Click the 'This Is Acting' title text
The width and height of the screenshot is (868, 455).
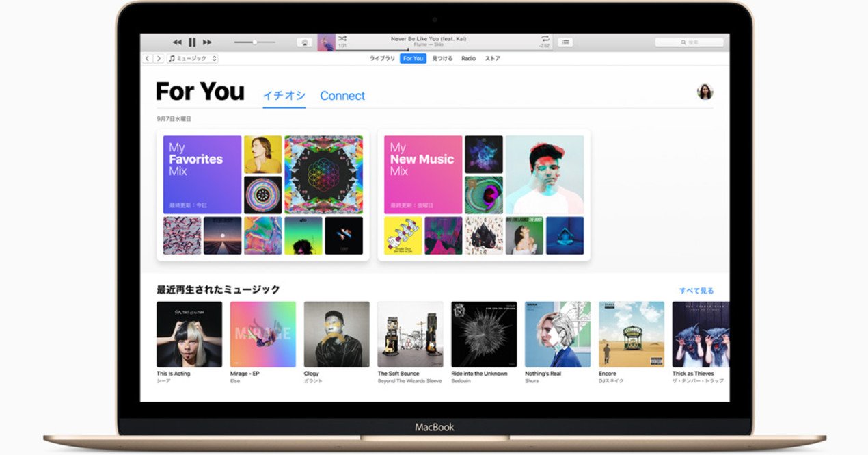point(174,374)
